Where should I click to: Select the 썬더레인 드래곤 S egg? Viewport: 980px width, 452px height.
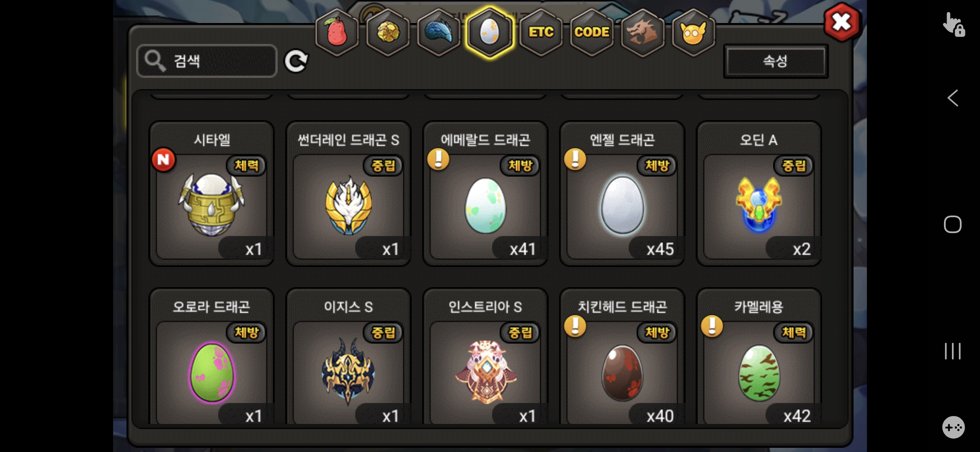[x=348, y=194]
